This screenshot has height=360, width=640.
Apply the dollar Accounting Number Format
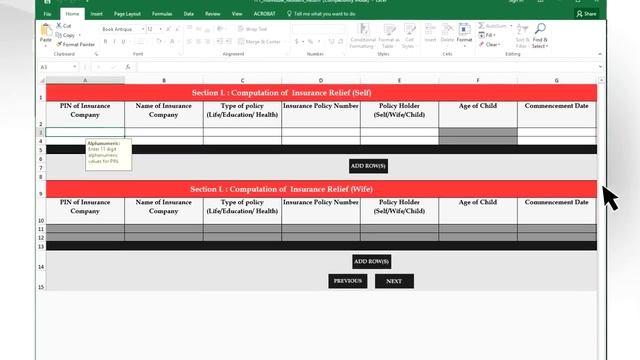point(297,42)
